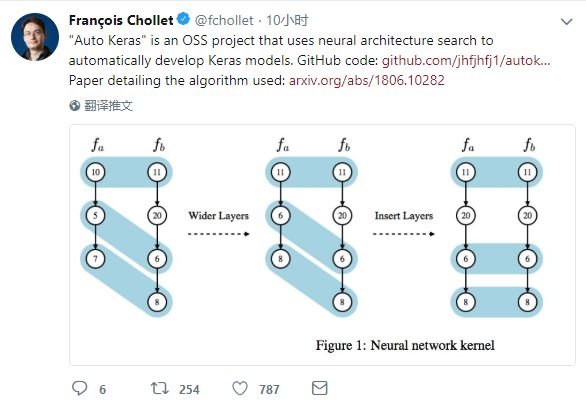Open the arxiv.org/abs/1806.10282 paper link
The width and height of the screenshot is (586, 406).
pyautogui.click(x=367, y=80)
